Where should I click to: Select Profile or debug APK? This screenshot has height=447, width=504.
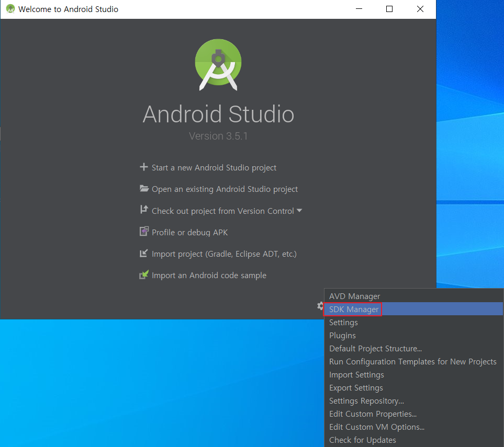click(x=189, y=233)
